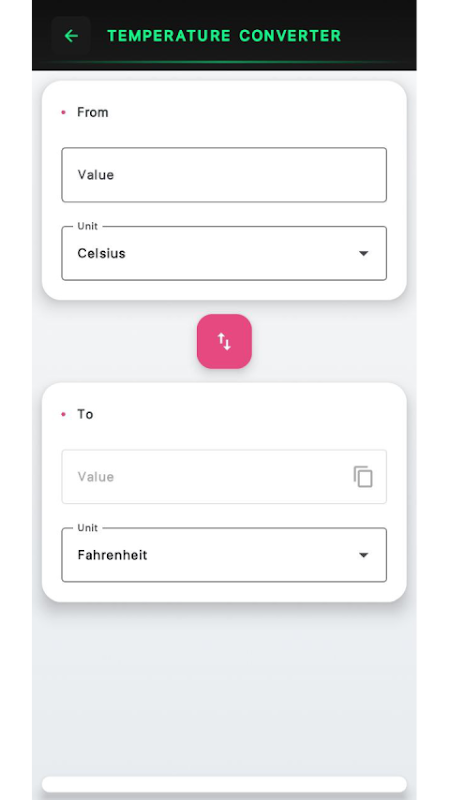The width and height of the screenshot is (450, 800).
Task: Expand the Fahrenheit dropdown arrow
Action: [363, 555]
